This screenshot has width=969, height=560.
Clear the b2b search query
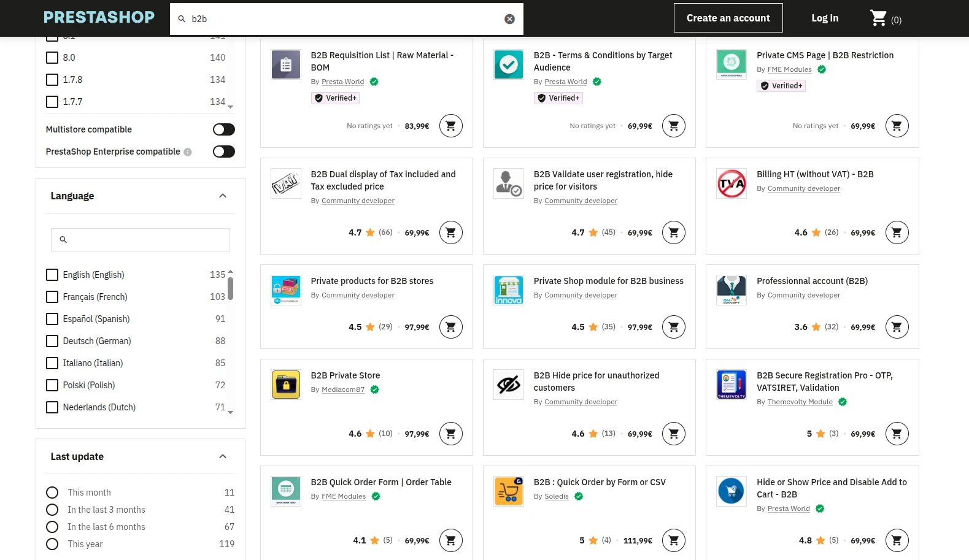509,19
